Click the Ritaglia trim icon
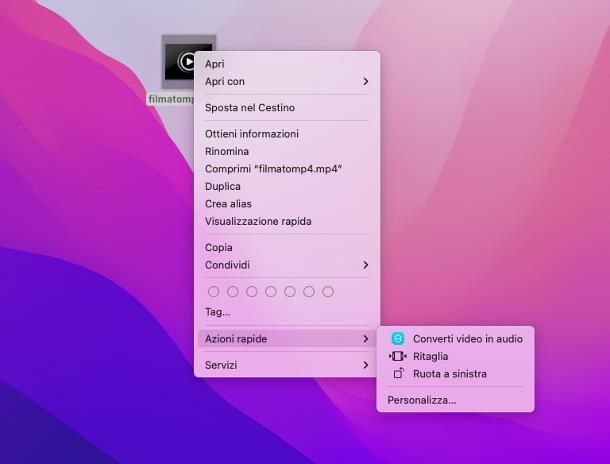Viewport: 610px width, 464px height. tap(398, 356)
